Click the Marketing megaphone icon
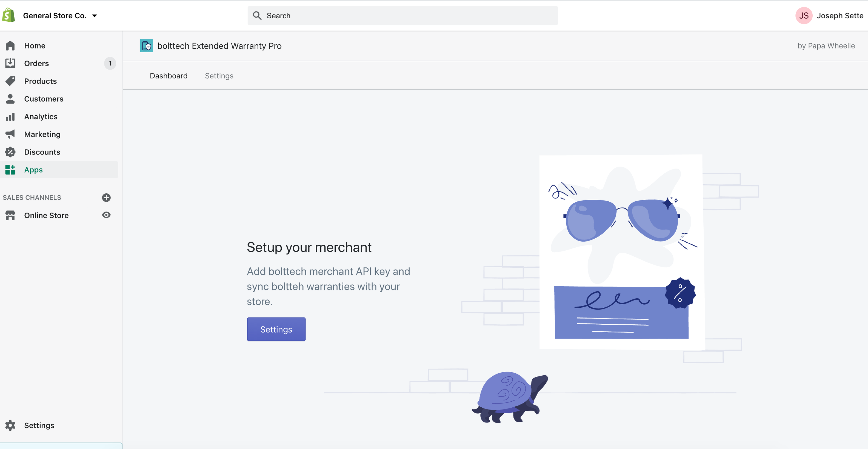This screenshot has height=449, width=868. [10, 134]
